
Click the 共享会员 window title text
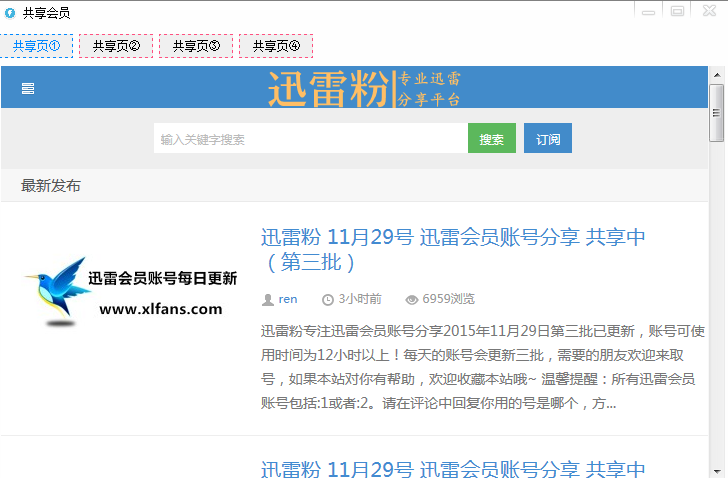tap(46, 13)
